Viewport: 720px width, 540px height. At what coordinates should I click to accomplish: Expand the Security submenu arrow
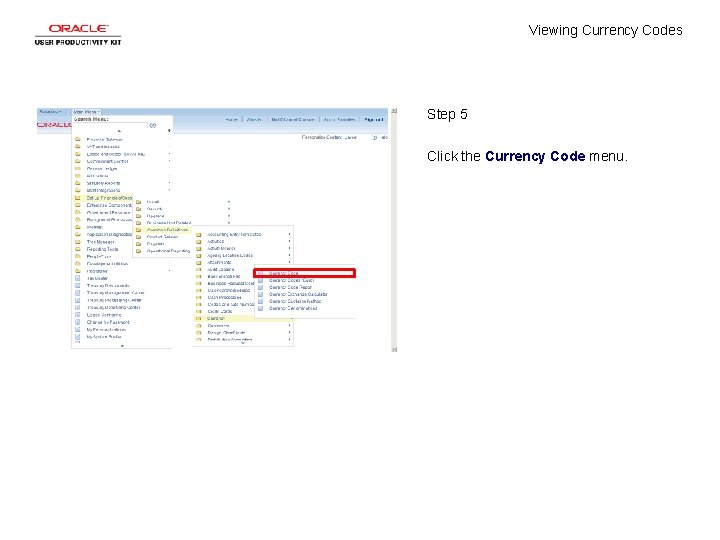click(x=229, y=209)
